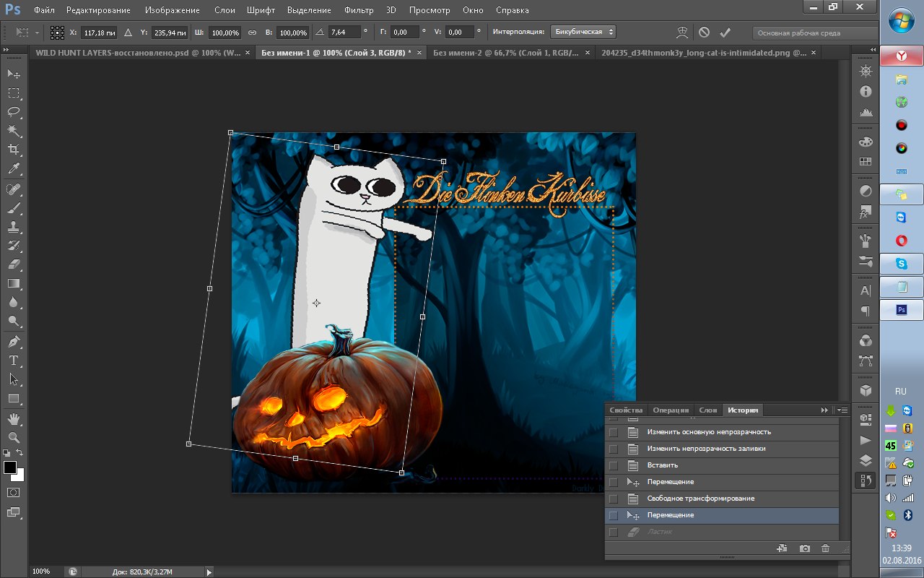Create new snapshot with the camera icon

(804, 549)
